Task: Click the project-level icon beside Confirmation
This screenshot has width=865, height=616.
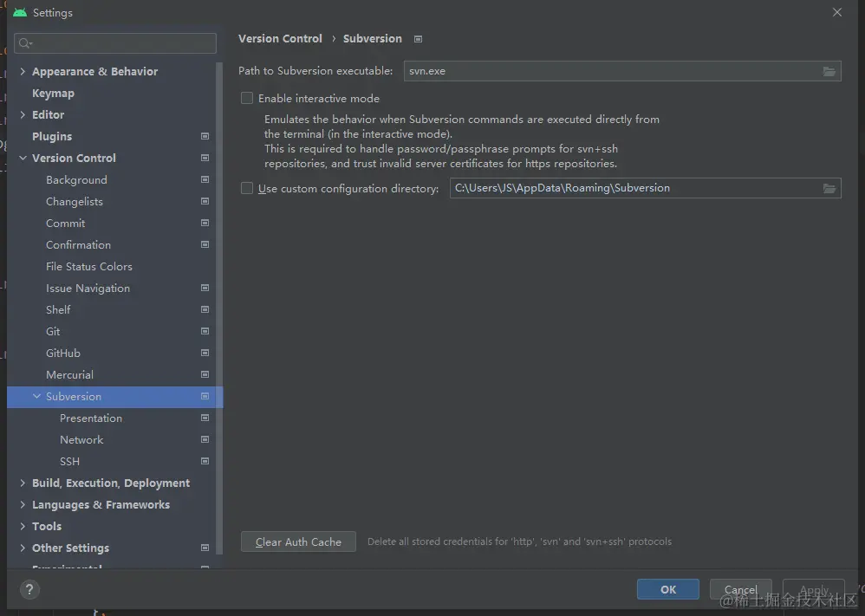Action: [x=205, y=244]
